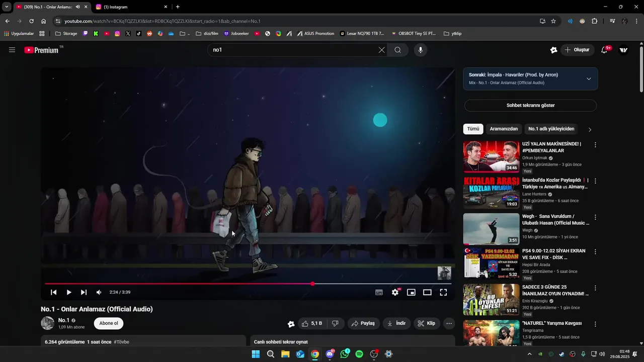Run search with magnifier button
Screen dimensions: 644x362
tap(397, 50)
